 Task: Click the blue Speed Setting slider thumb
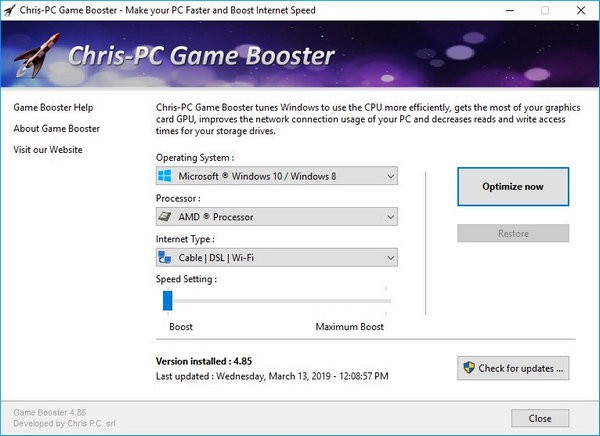168,300
